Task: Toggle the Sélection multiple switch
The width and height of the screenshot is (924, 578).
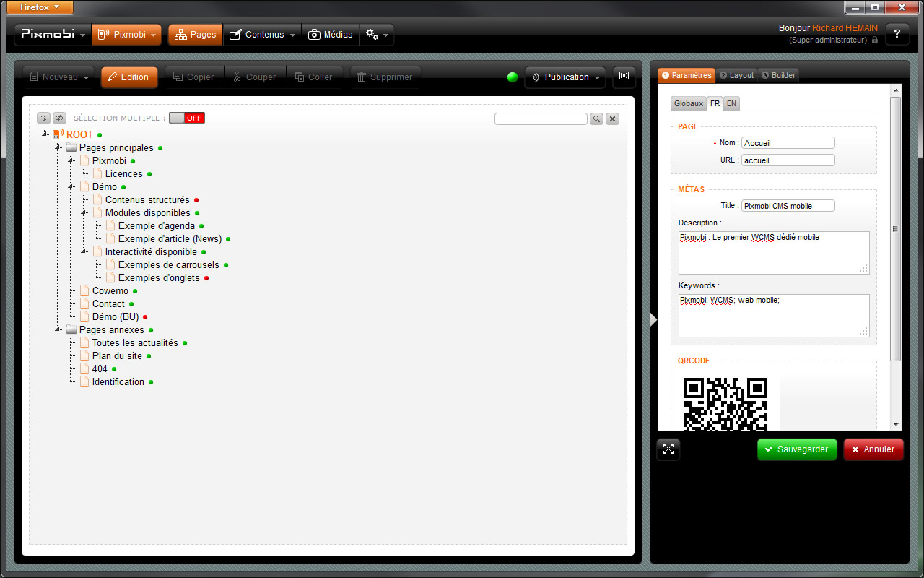Action: pyautogui.click(x=187, y=118)
